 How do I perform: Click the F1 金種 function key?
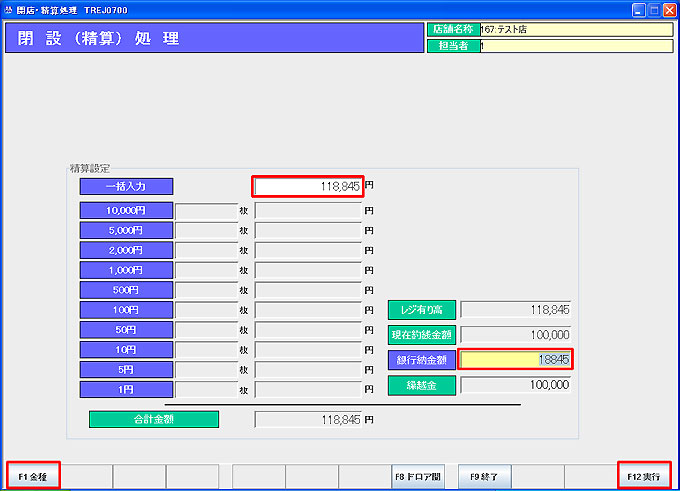coord(33,476)
